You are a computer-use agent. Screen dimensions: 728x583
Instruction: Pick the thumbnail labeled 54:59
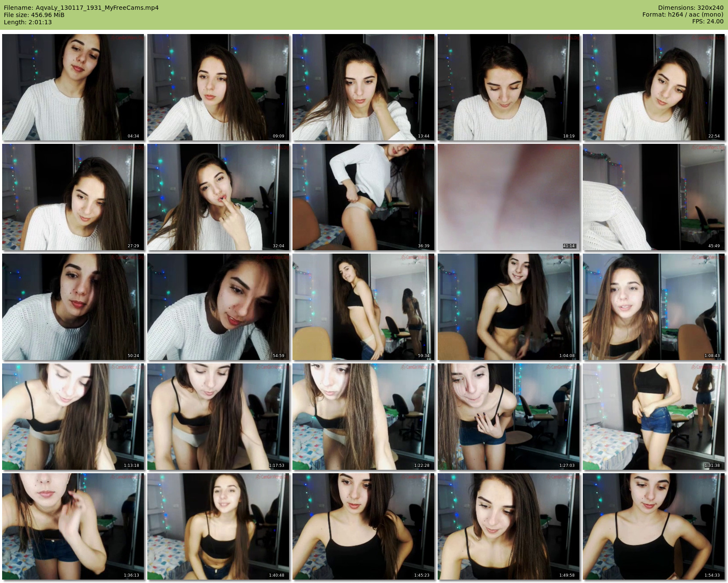coord(218,307)
